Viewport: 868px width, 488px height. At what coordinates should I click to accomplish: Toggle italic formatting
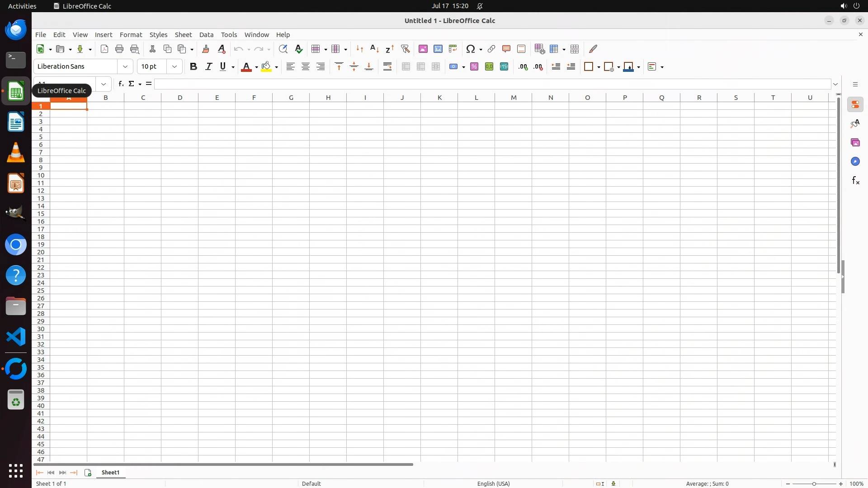pos(208,67)
